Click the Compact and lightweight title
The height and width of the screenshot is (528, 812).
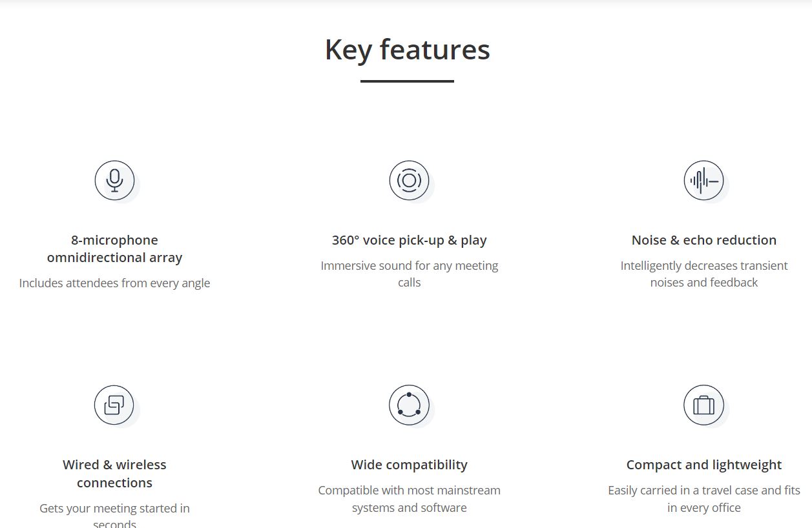[x=704, y=465]
